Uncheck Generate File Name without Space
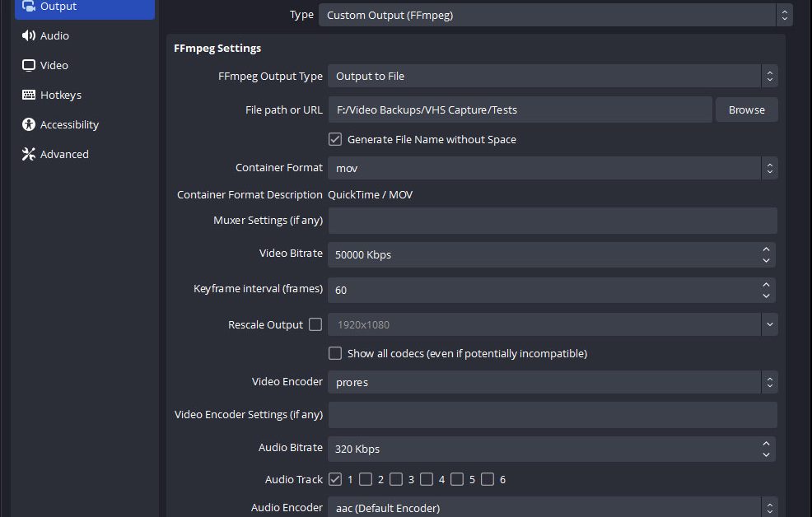 coord(335,140)
